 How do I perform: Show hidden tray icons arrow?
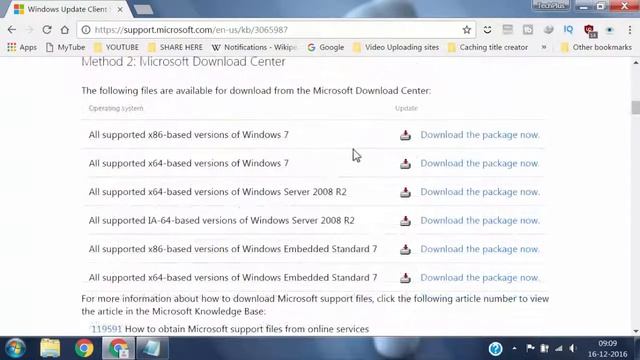[514, 348]
